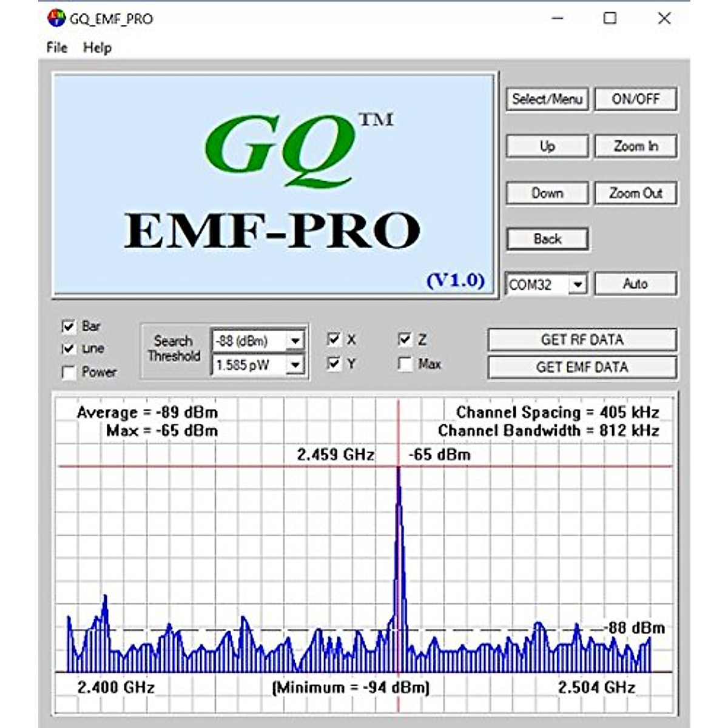728x728 pixels.
Task: Open the Help menu
Action: pos(97,47)
